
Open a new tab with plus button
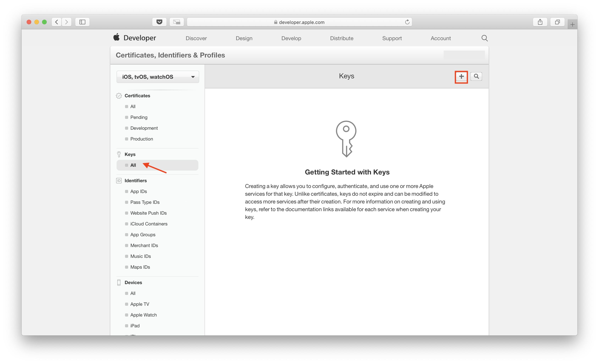(x=572, y=25)
